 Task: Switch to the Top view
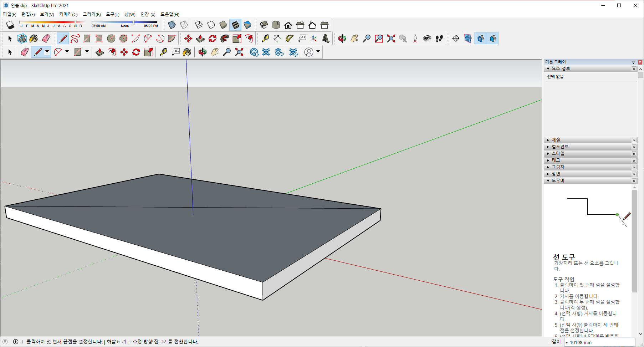(276, 25)
